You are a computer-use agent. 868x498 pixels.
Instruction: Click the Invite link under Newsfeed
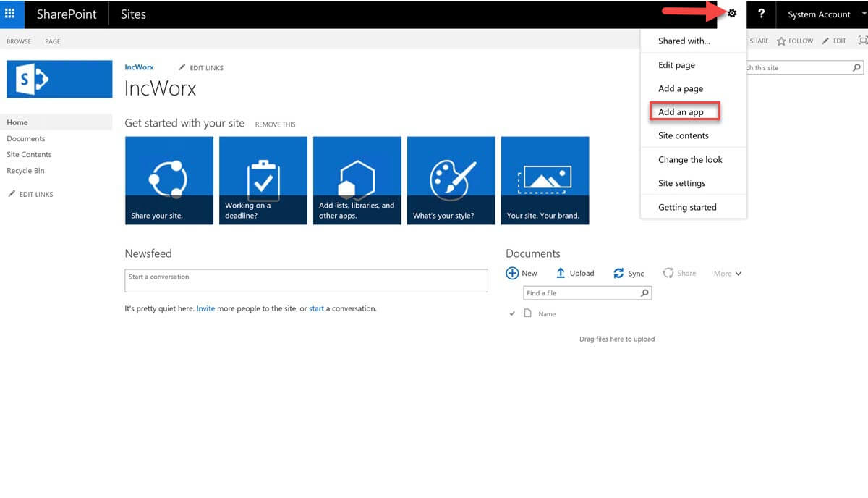click(x=205, y=308)
